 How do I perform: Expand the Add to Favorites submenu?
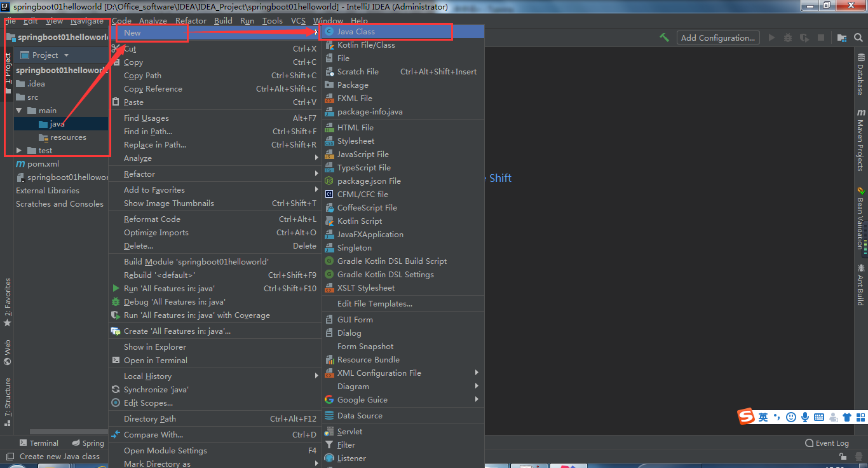[x=215, y=190]
